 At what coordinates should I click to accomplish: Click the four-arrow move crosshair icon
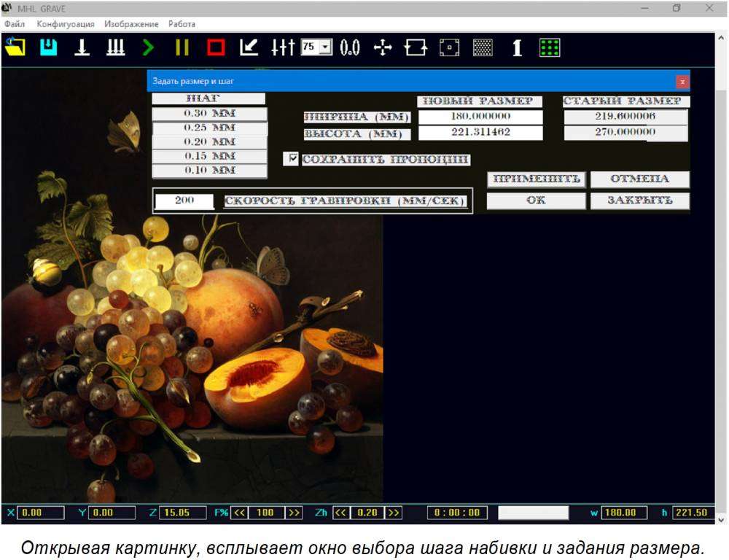tap(383, 47)
